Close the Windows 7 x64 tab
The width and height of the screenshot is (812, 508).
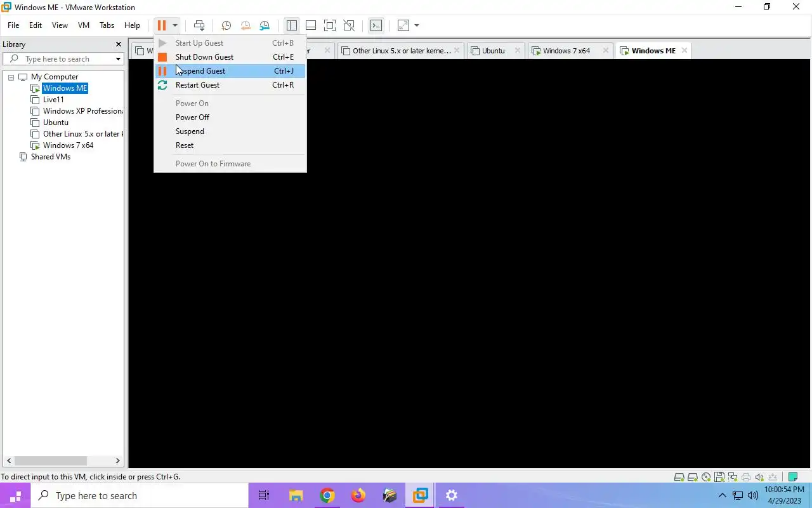[605, 51]
